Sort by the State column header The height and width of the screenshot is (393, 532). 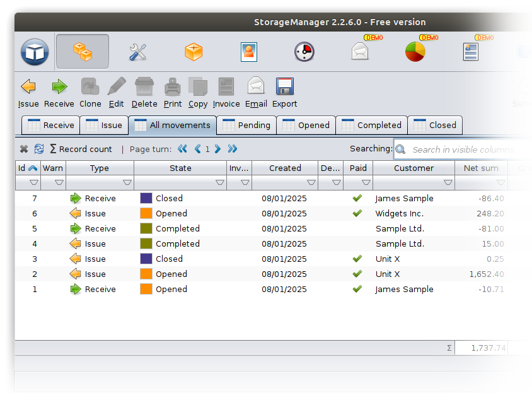(x=180, y=168)
